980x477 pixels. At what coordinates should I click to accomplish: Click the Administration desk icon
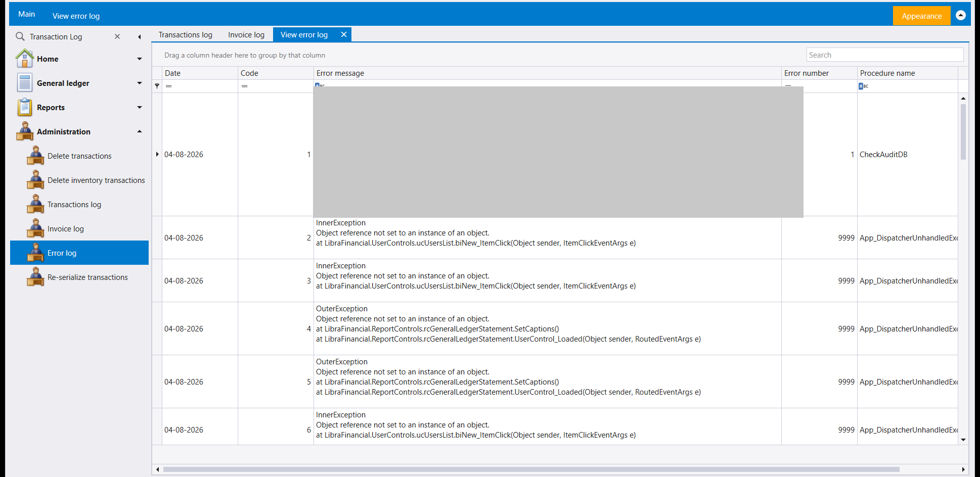[24, 131]
